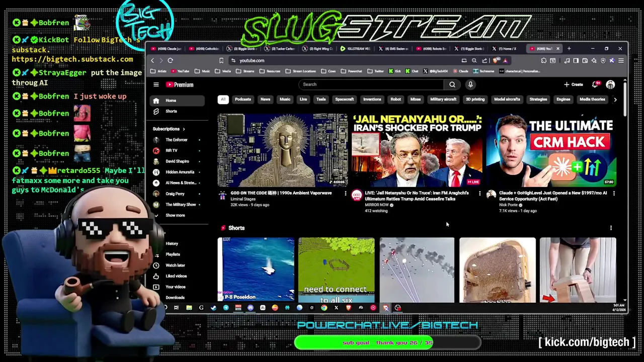Bookmark this page icon in address bar

click(221, 60)
